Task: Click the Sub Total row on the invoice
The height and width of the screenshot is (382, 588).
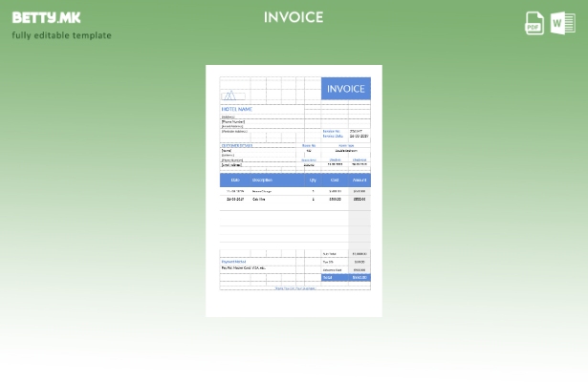Action: 345,254
